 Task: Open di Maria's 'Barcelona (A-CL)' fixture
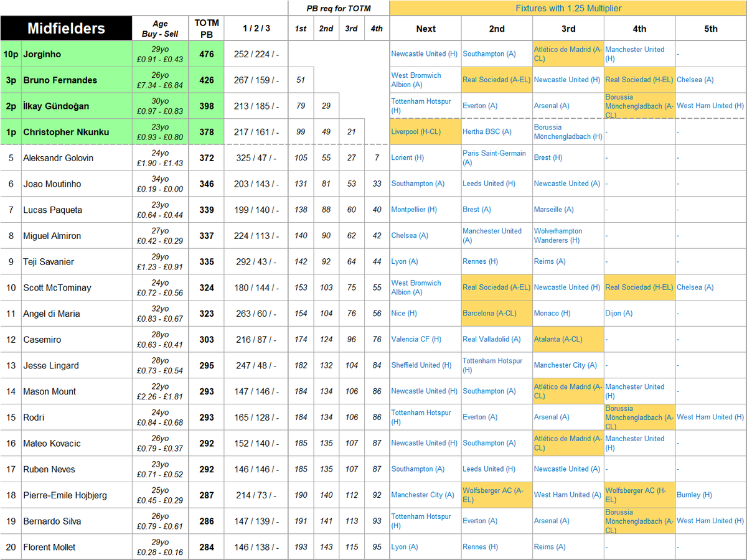[490, 314]
